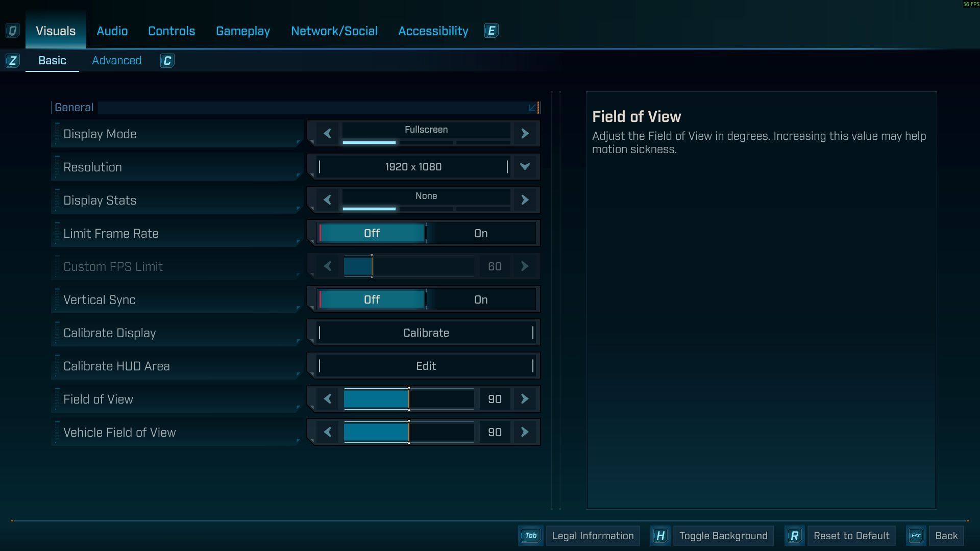The image size is (980, 551).
Task: Switch to the Audio tab
Action: point(112,31)
